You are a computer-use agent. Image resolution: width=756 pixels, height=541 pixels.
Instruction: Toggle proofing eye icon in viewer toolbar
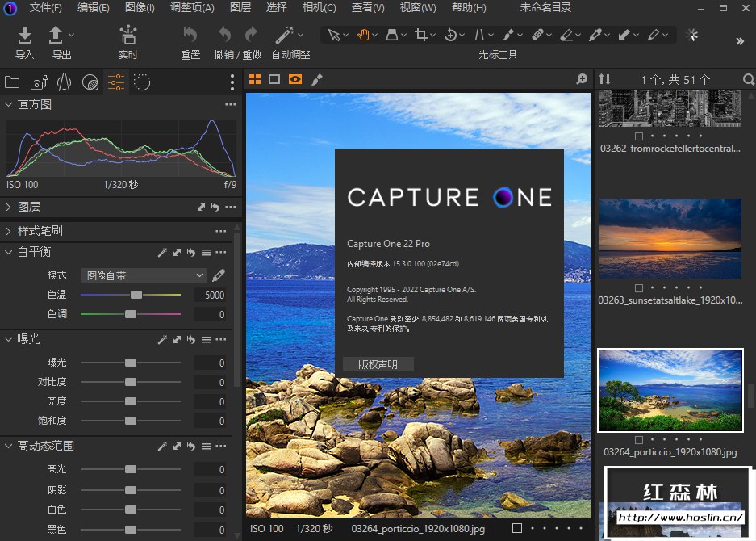[x=295, y=79]
